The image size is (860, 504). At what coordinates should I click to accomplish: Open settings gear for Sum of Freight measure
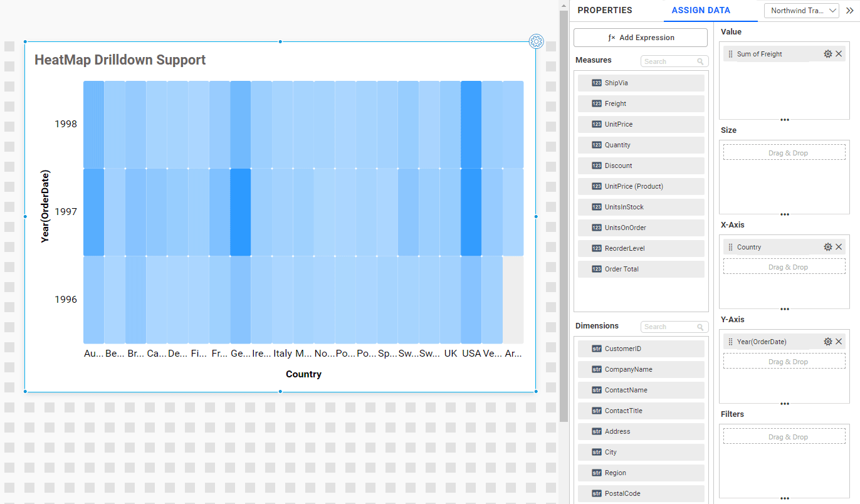[x=827, y=54]
